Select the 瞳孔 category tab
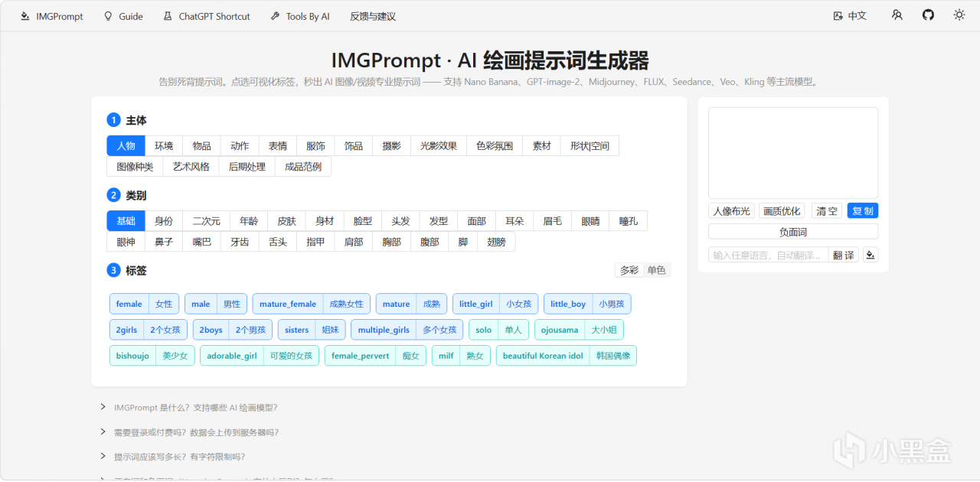Image resolution: width=980 pixels, height=482 pixels. coord(629,220)
